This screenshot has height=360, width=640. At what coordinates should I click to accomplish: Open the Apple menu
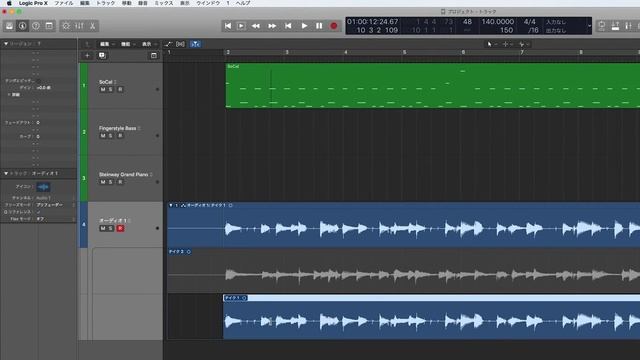(9, 3)
